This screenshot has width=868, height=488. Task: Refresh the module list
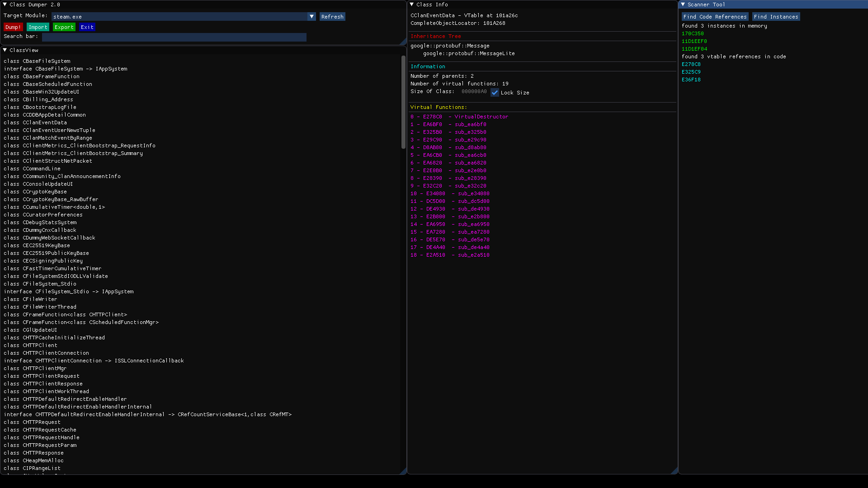pos(332,17)
